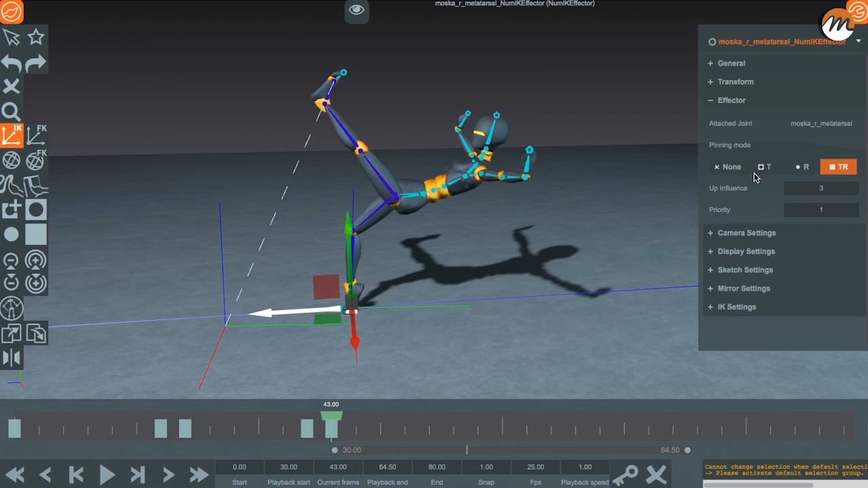
Task: Click the Priority value field
Action: [x=821, y=210]
